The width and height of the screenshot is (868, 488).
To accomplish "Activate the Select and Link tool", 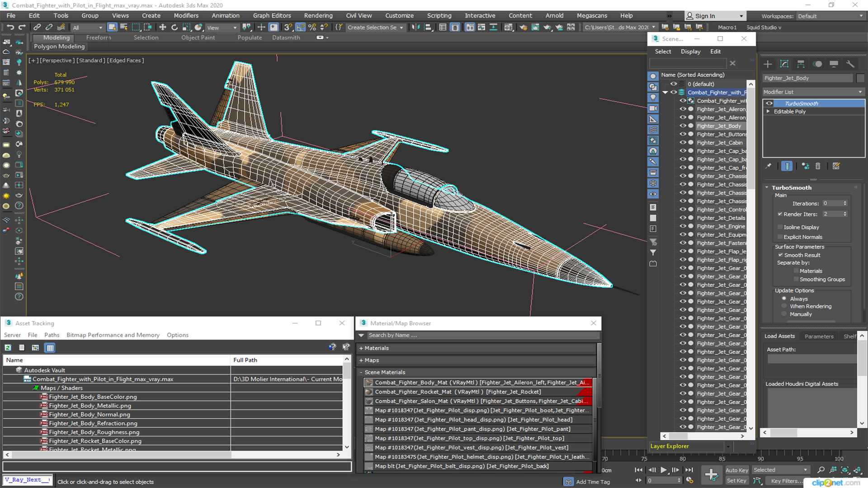I will coord(37,28).
